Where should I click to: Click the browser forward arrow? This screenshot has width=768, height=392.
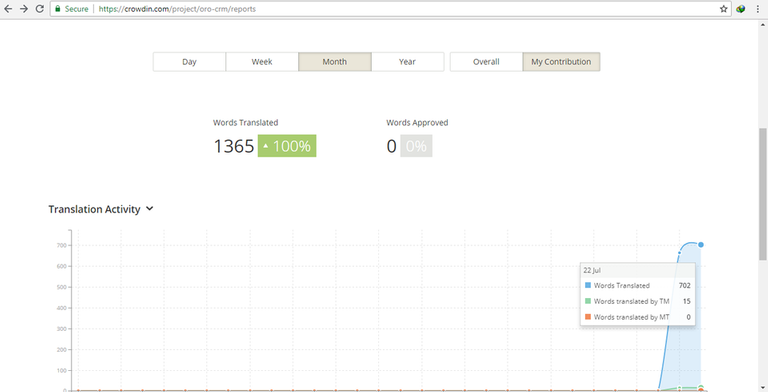tap(24, 9)
